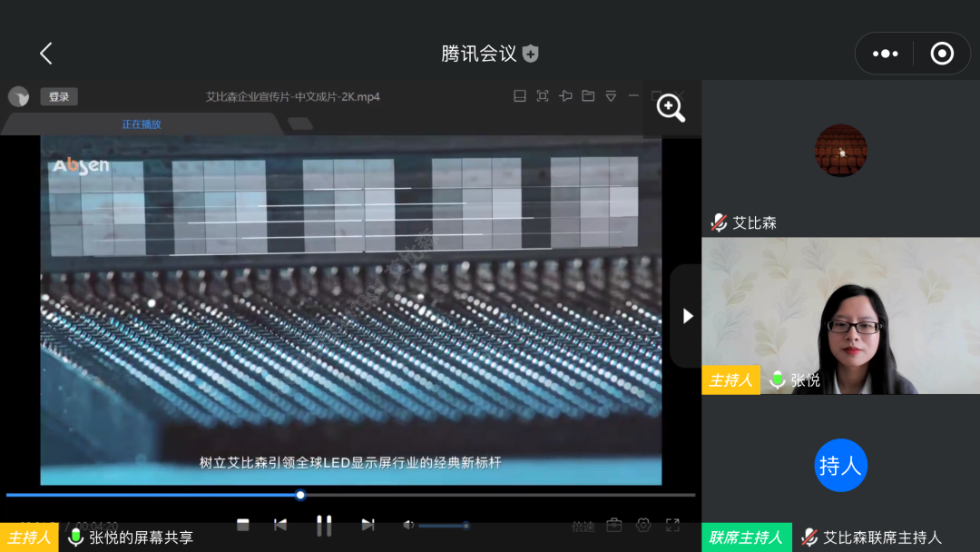
Task: Open the player settings gear
Action: (x=643, y=525)
